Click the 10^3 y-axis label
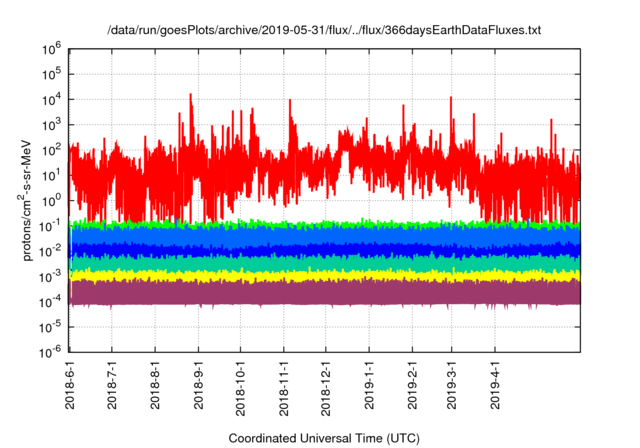 click(x=51, y=125)
